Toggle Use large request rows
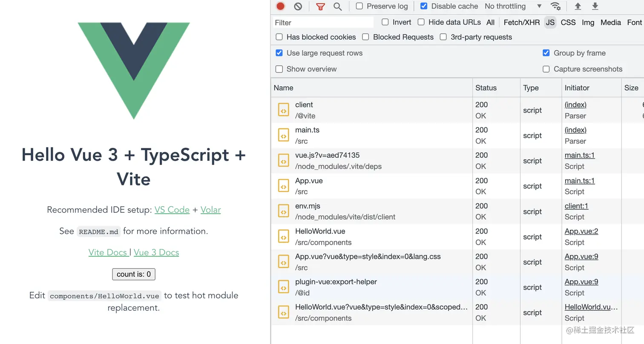 [x=279, y=53]
